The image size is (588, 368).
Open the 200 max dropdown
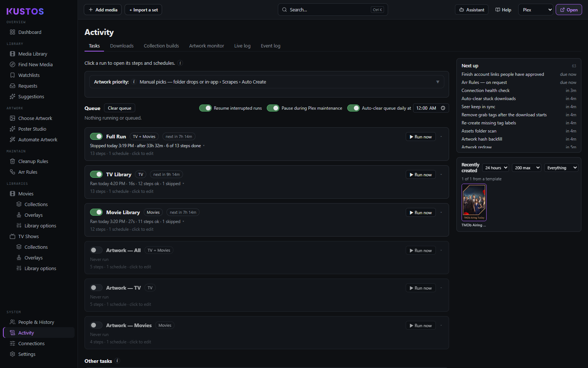point(527,168)
